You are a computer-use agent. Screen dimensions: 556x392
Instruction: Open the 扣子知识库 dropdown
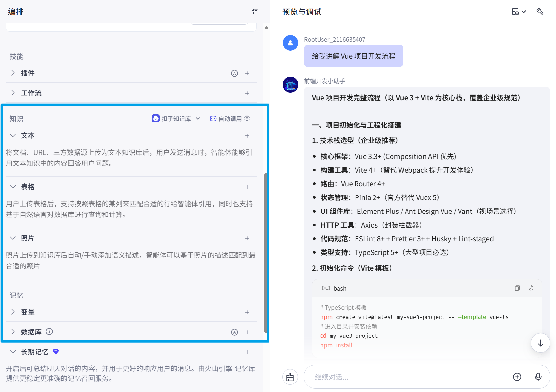click(198, 118)
